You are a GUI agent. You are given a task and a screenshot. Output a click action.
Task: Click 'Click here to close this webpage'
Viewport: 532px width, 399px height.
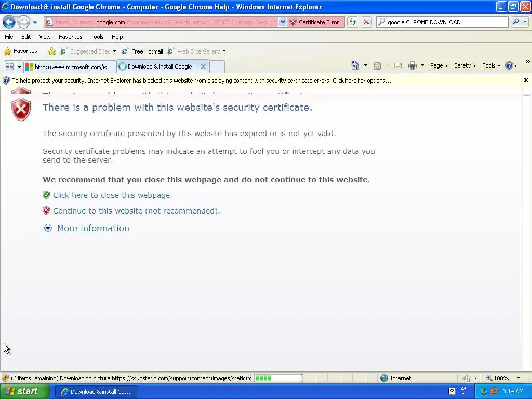(112, 195)
